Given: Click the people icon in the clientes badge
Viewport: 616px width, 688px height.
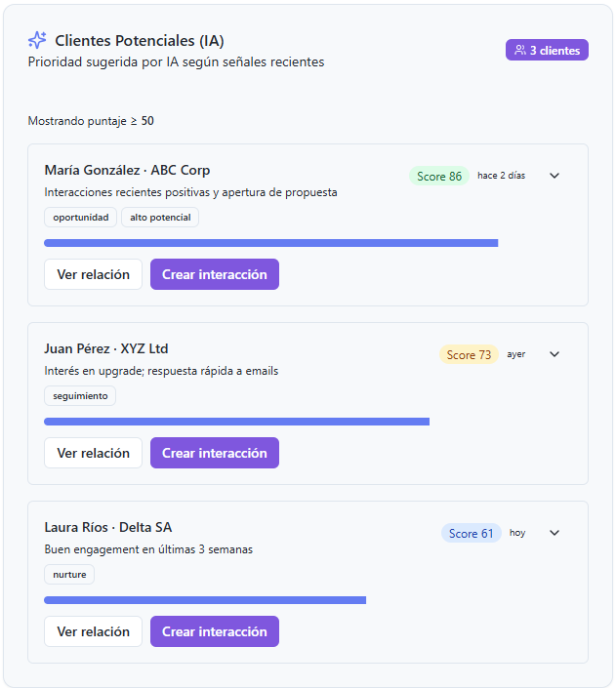Looking at the screenshot, I should pyautogui.click(x=520, y=50).
